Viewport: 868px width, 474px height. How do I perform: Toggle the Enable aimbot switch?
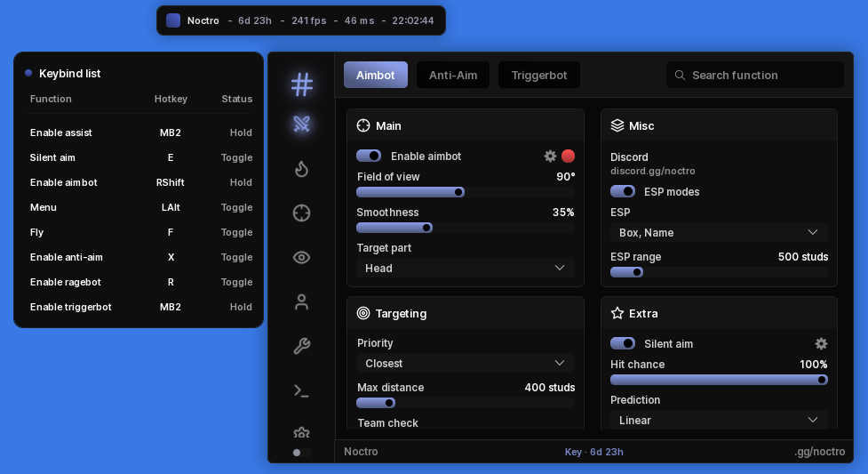point(369,156)
